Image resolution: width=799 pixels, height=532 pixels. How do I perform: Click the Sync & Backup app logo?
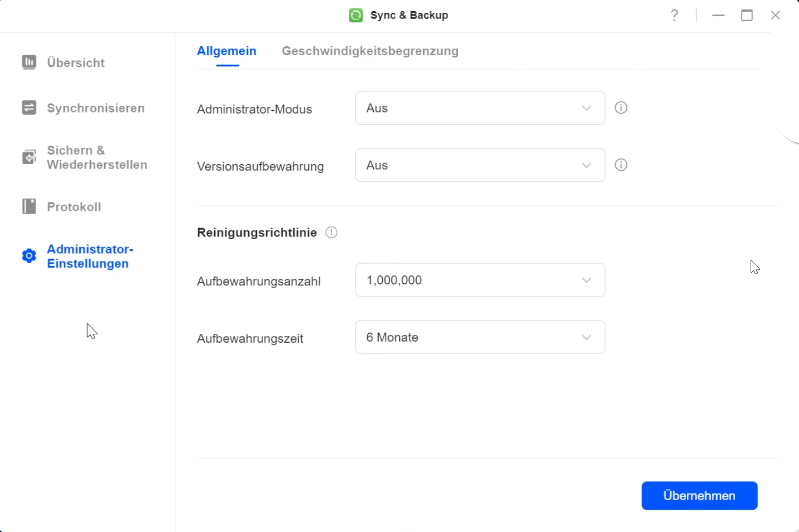point(356,15)
